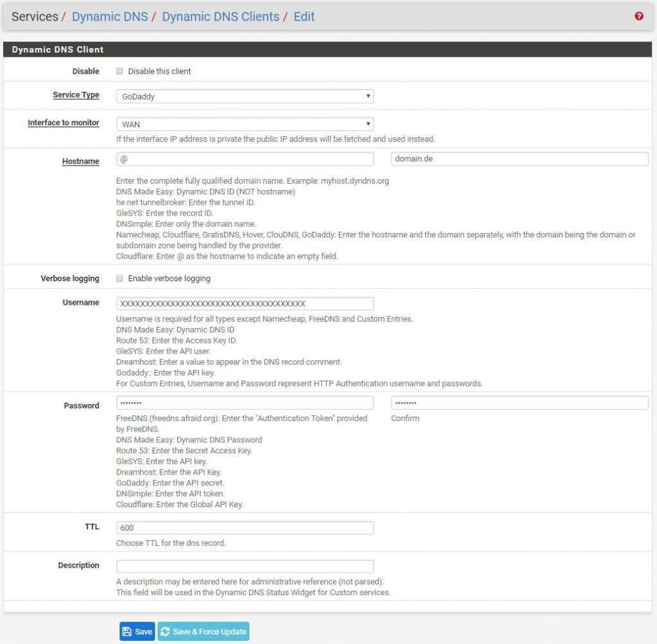The image size is (657, 644).
Task: Expand the Interface to monitor WAN dropdown
Action: click(244, 124)
